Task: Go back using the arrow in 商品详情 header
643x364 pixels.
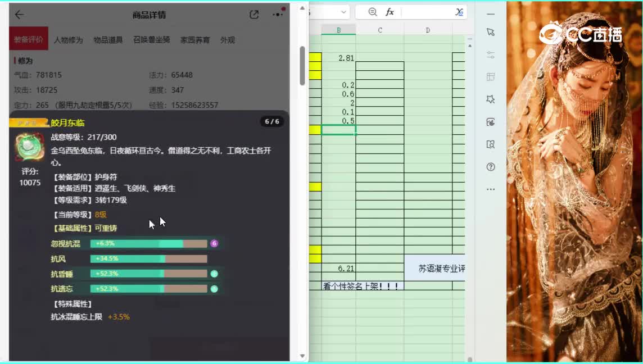Action: tap(19, 15)
